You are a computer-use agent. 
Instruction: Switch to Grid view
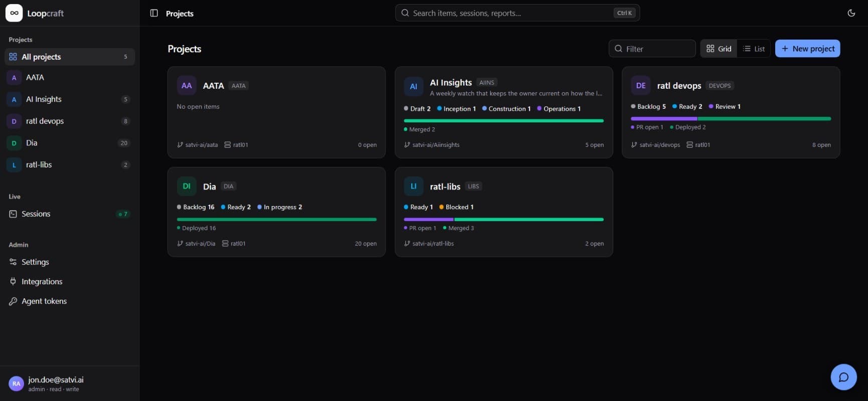coord(719,49)
